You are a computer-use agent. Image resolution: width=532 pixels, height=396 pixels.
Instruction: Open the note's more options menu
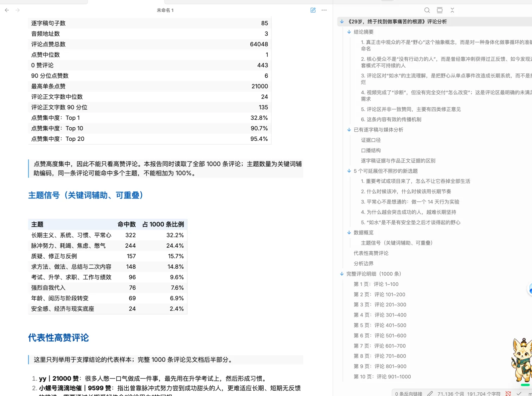[324, 10]
